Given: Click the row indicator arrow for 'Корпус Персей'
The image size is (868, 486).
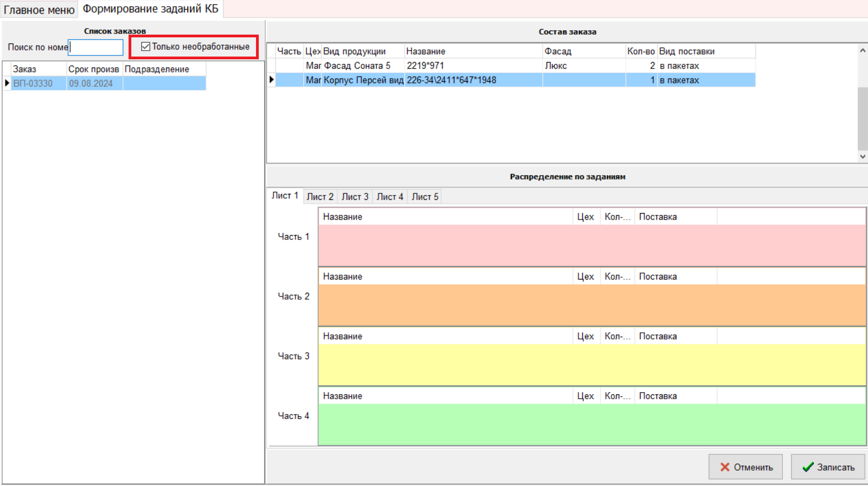Looking at the screenshot, I should (271, 80).
